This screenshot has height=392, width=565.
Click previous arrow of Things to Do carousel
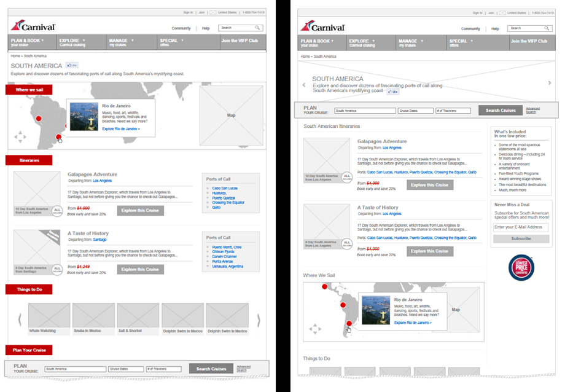[x=19, y=319]
